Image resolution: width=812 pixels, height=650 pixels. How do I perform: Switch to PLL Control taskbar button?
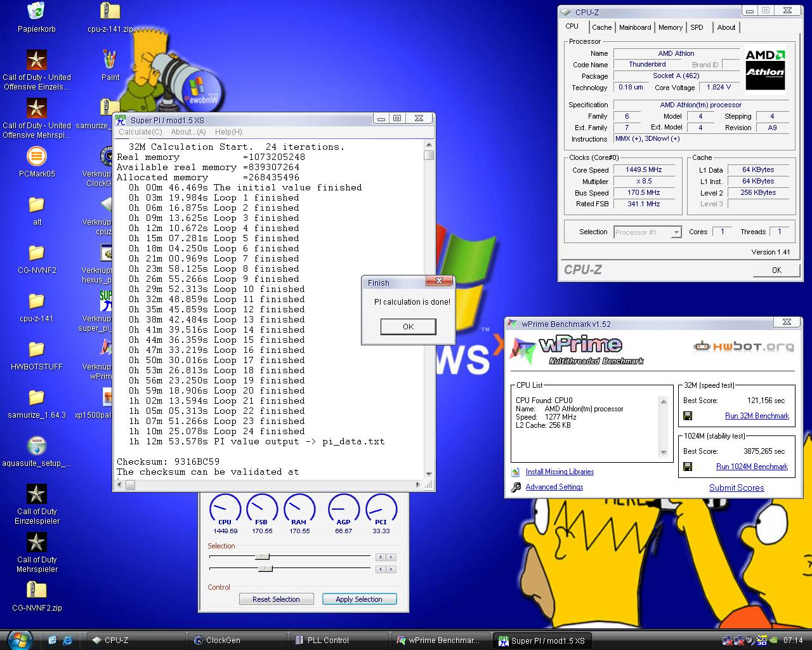click(338, 640)
